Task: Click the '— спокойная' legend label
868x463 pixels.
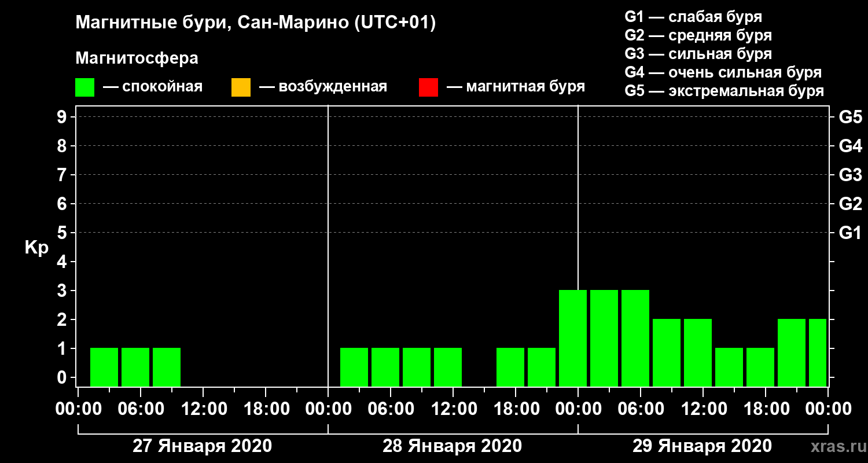Action: coord(153,87)
